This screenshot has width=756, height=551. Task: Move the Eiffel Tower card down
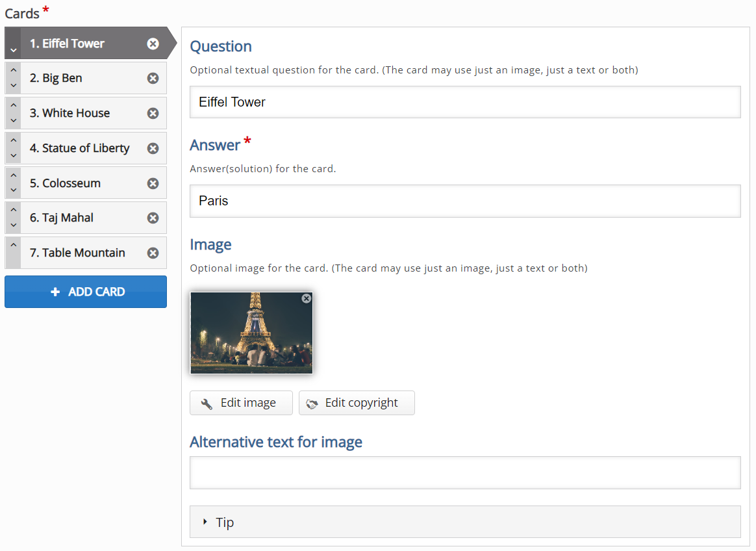point(14,50)
